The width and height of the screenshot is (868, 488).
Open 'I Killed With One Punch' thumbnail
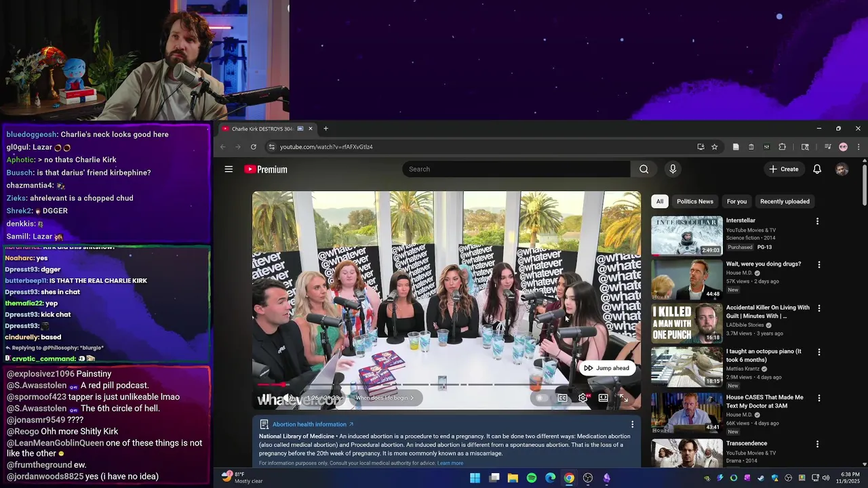tap(687, 323)
